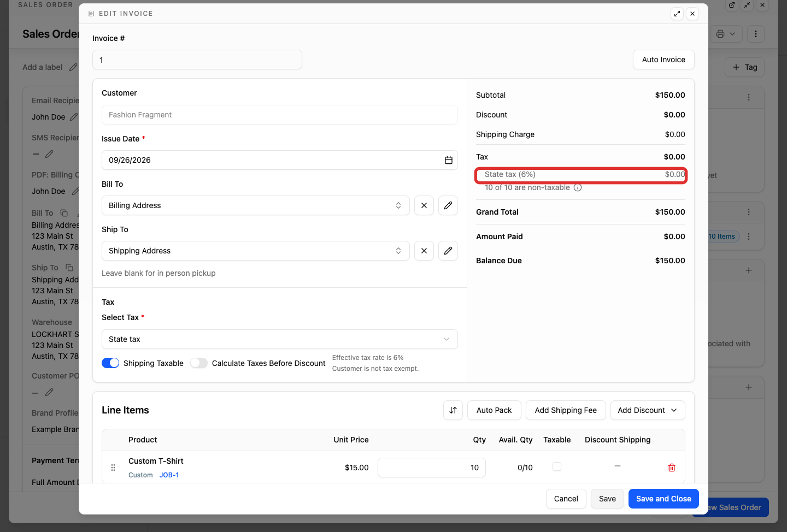Click the non-taxable info icon
Image resolution: width=787 pixels, height=532 pixels.
click(578, 187)
